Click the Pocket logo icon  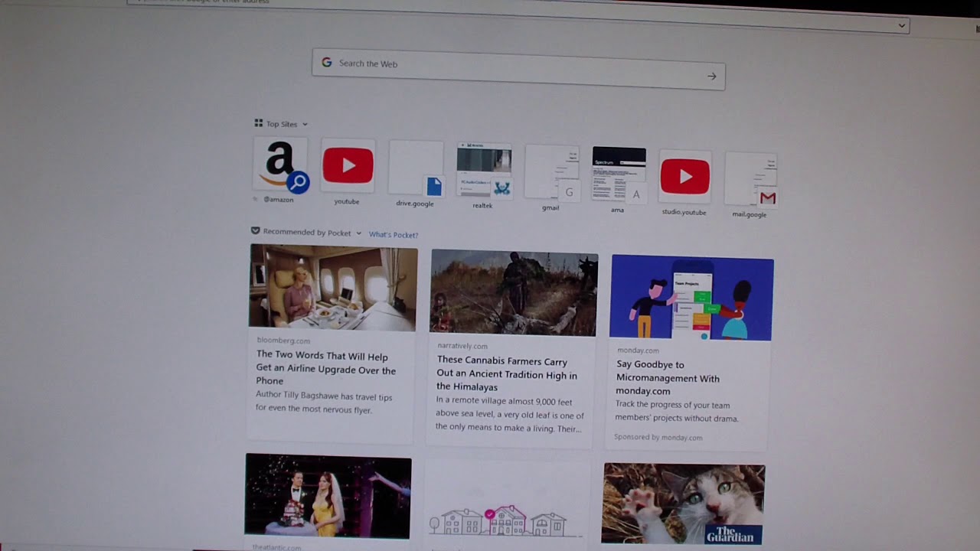[255, 231]
